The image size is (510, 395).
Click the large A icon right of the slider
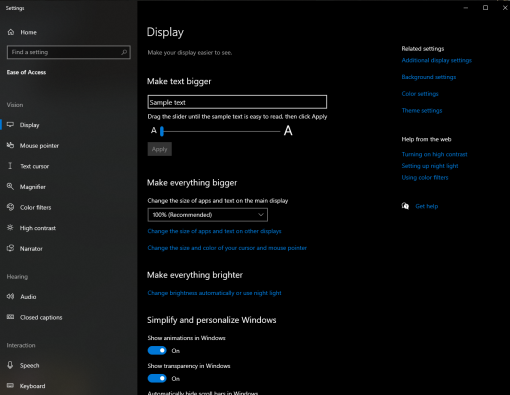click(x=288, y=130)
